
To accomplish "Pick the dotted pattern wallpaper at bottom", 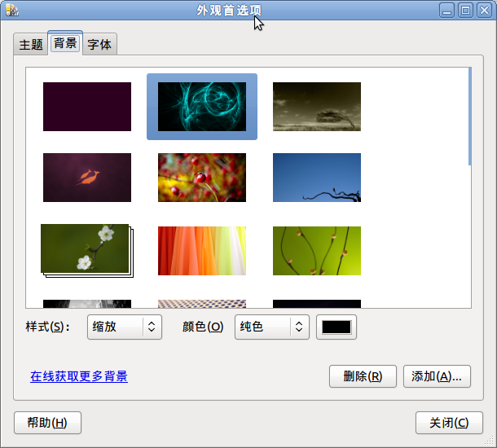I will tap(202, 304).
